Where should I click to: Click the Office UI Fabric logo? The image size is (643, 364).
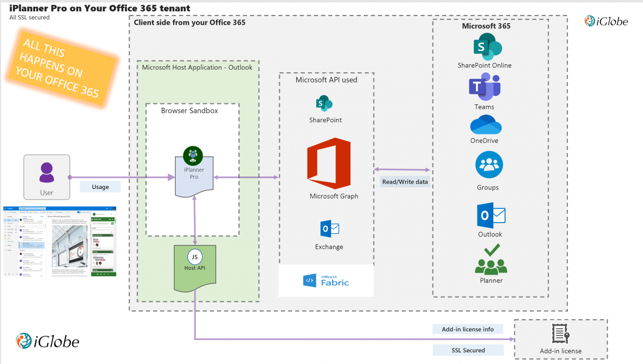coord(326,280)
